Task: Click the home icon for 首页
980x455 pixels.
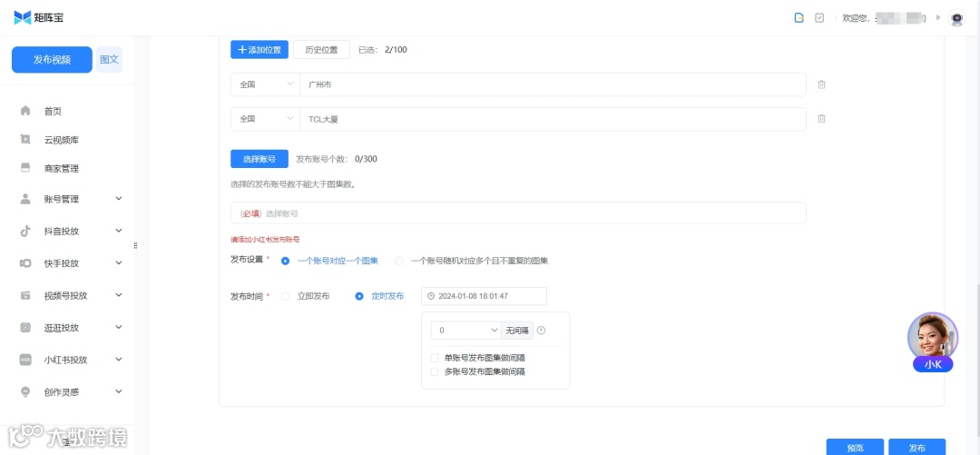Action: (x=25, y=111)
